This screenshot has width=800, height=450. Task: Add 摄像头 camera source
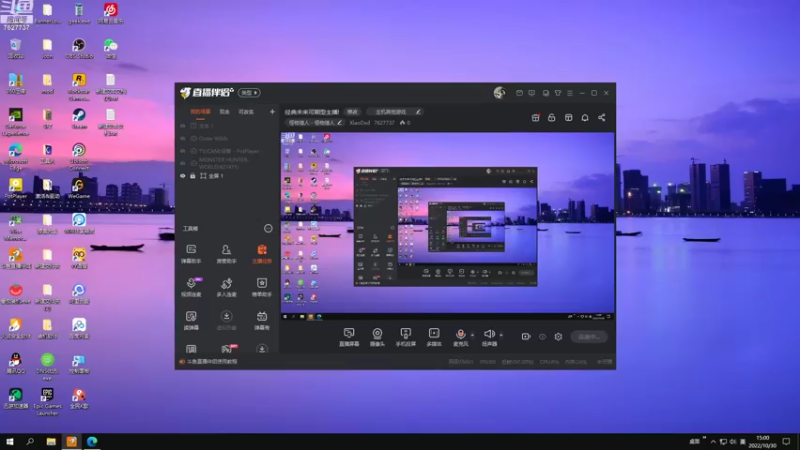pyautogui.click(x=377, y=337)
